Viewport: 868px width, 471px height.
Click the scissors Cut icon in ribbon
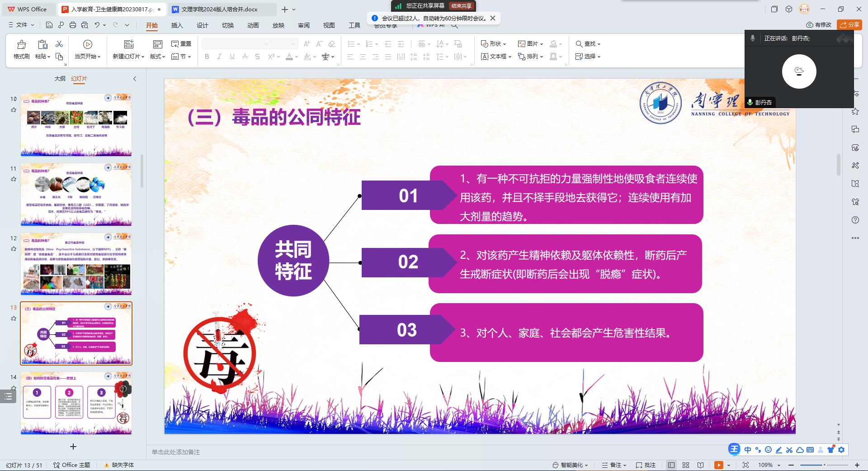[59, 44]
